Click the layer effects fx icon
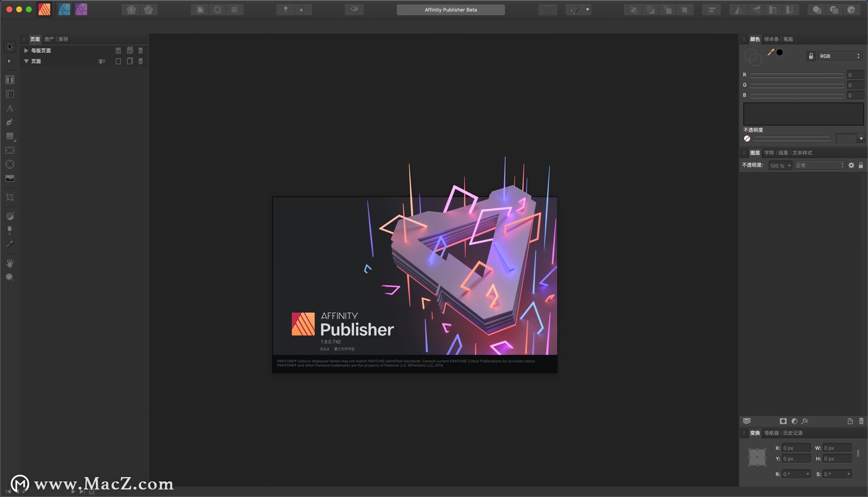This screenshot has height=497, width=868. tap(805, 421)
